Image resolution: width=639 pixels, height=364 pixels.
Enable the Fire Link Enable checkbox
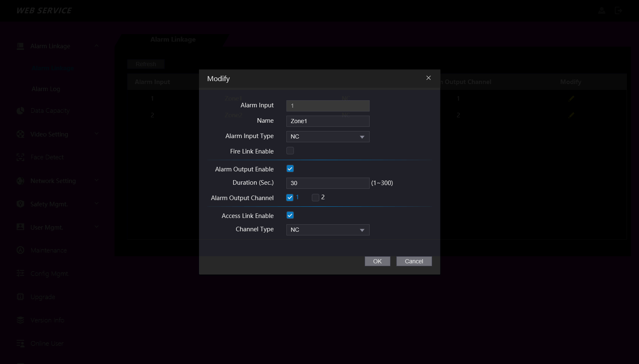point(290,151)
